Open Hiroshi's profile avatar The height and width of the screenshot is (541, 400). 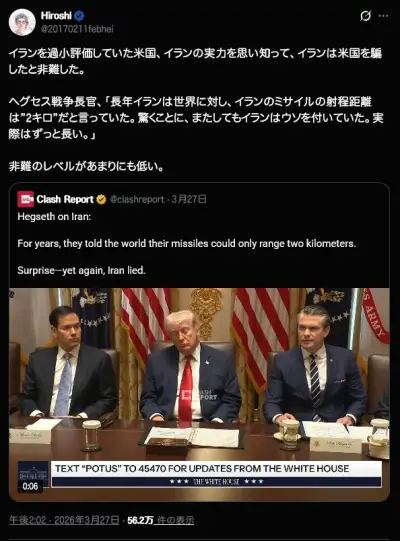pyautogui.click(x=22, y=22)
